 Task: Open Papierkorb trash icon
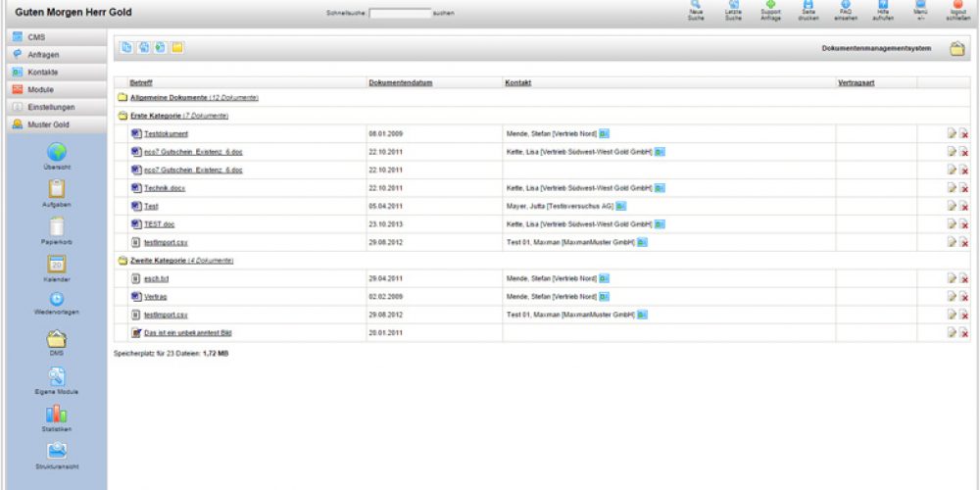point(57,226)
